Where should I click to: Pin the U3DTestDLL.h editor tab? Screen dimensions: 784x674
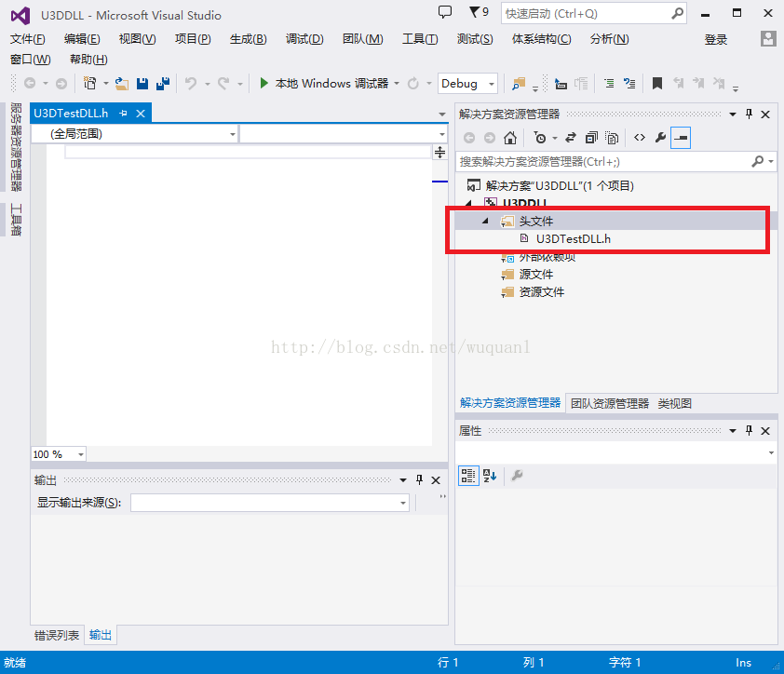click(124, 114)
